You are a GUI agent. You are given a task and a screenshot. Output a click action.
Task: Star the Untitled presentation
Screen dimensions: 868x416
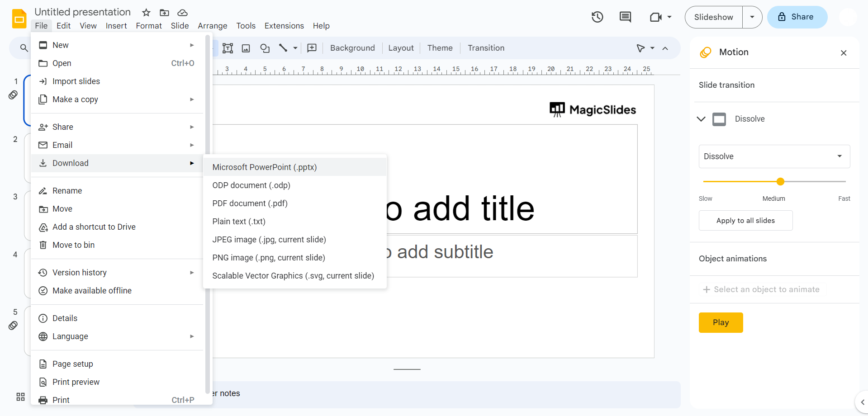tap(146, 13)
